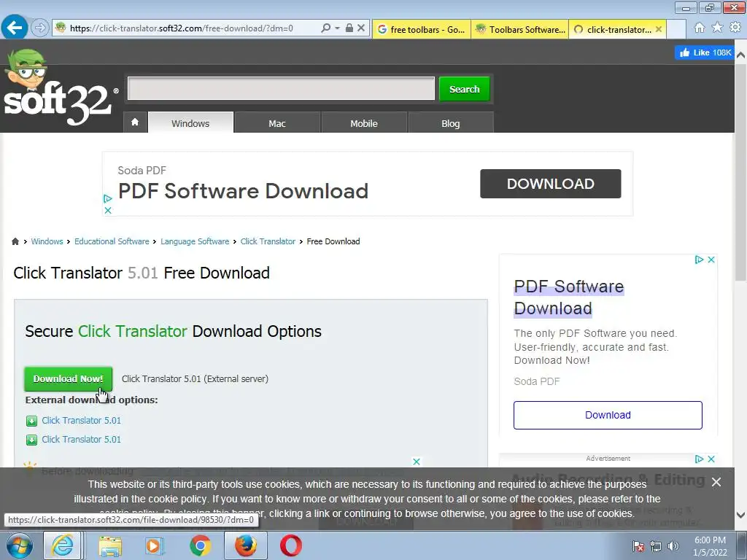
Task: Close the top banner ad with X icon
Action: [108, 210]
